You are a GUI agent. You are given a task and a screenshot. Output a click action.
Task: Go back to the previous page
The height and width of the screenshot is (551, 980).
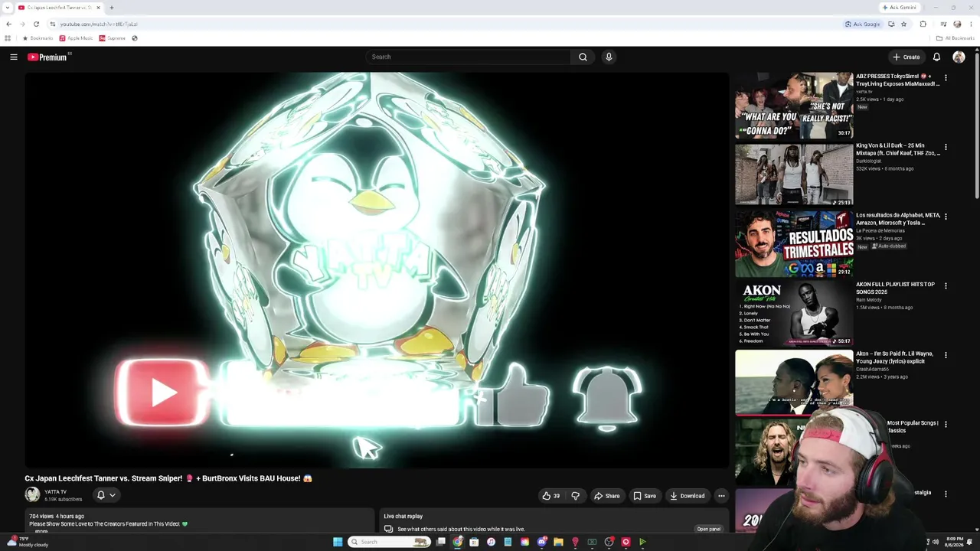8,24
